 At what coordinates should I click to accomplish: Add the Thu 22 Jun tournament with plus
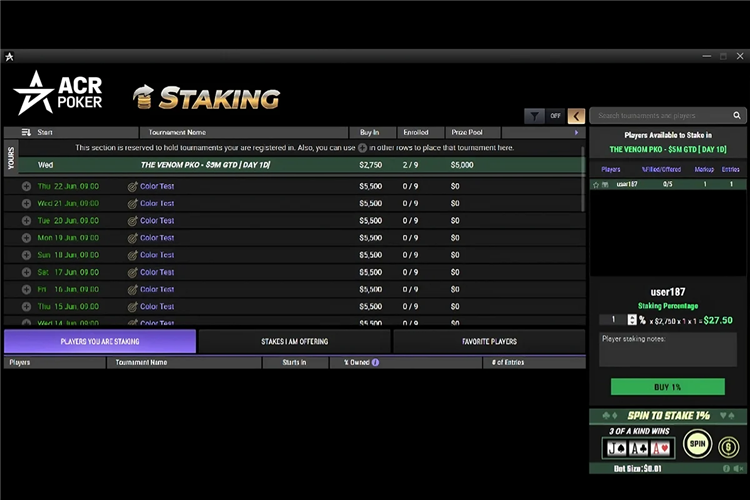click(x=26, y=186)
